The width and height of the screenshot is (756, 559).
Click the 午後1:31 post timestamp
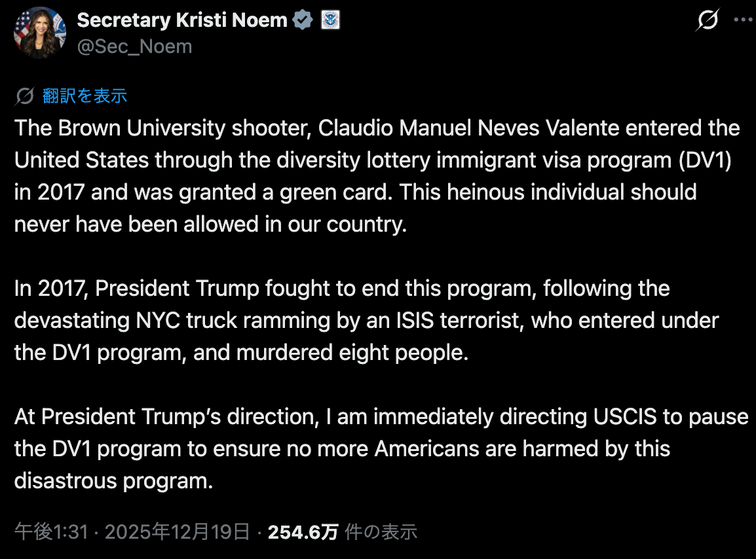(x=51, y=532)
